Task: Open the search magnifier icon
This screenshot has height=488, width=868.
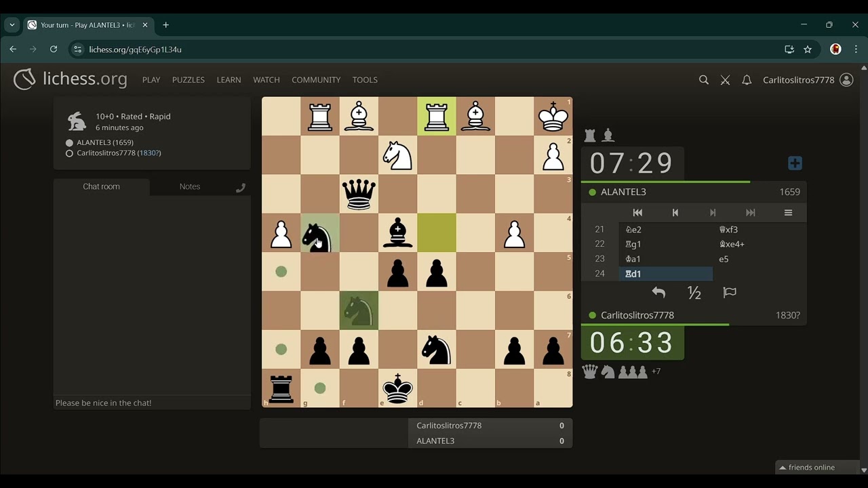Action: 704,80
